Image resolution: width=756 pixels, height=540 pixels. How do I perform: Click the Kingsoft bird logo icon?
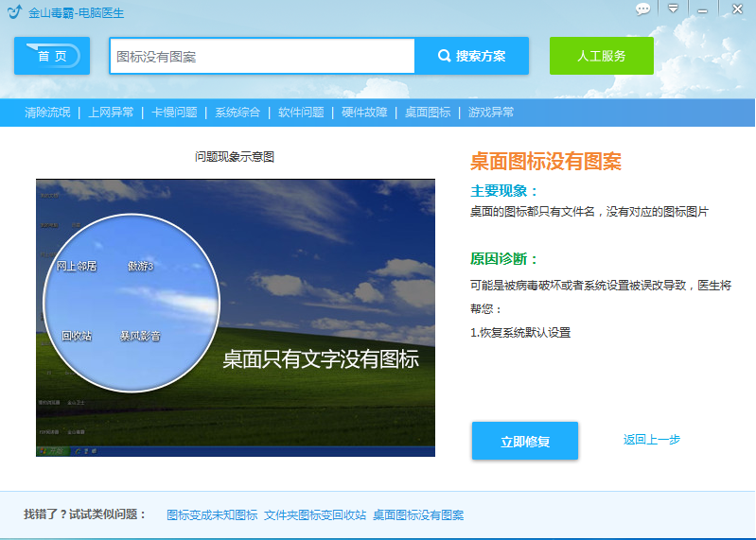coord(14,11)
